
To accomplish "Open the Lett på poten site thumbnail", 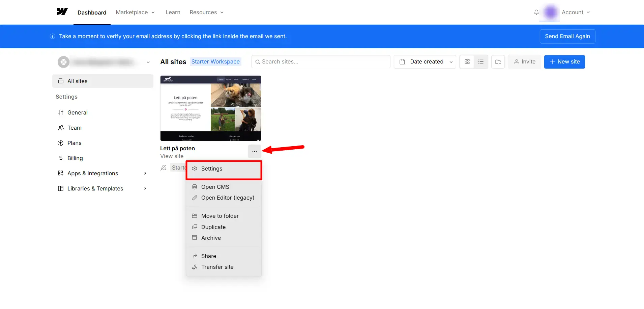I will [x=211, y=108].
